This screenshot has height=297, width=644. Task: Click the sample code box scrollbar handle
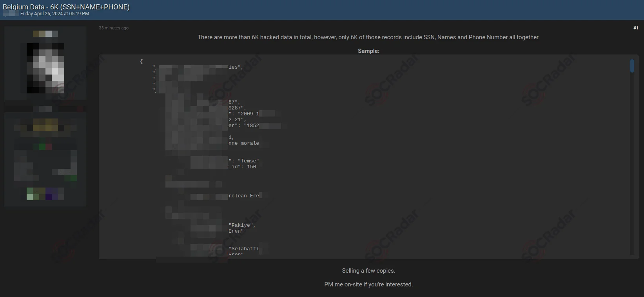click(632, 66)
